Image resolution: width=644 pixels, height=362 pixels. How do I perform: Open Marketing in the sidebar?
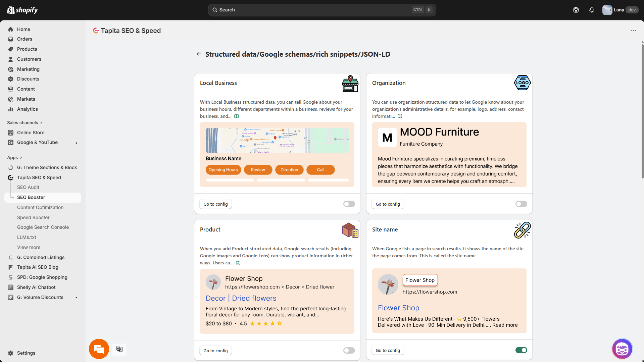[x=28, y=69]
